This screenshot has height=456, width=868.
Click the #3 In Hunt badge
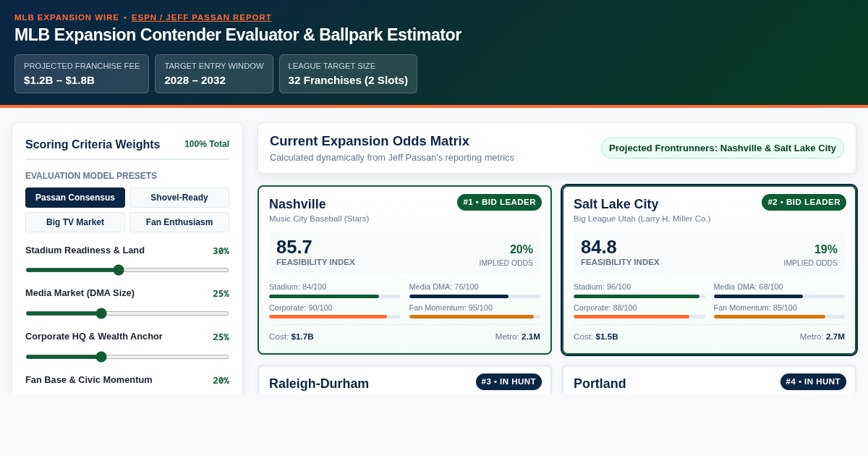[x=509, y=381]
